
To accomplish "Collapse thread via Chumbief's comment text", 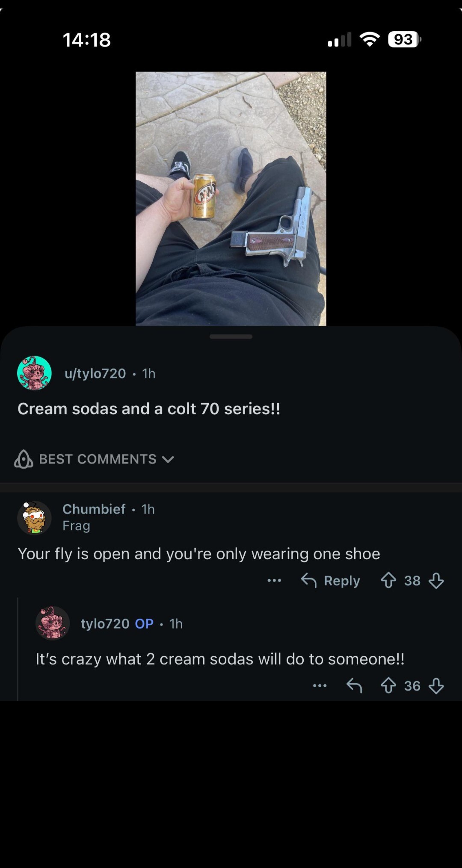I will 198,554.
